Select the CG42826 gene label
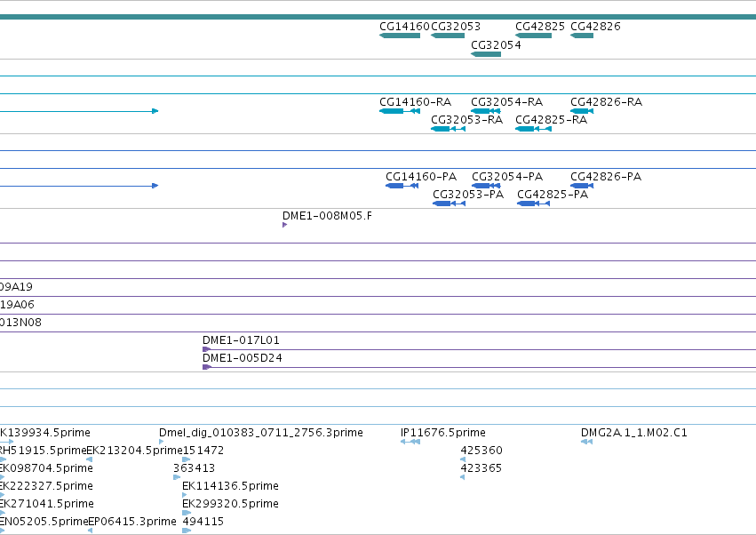This screenshot has width=756, height=535. coord(595,27)
